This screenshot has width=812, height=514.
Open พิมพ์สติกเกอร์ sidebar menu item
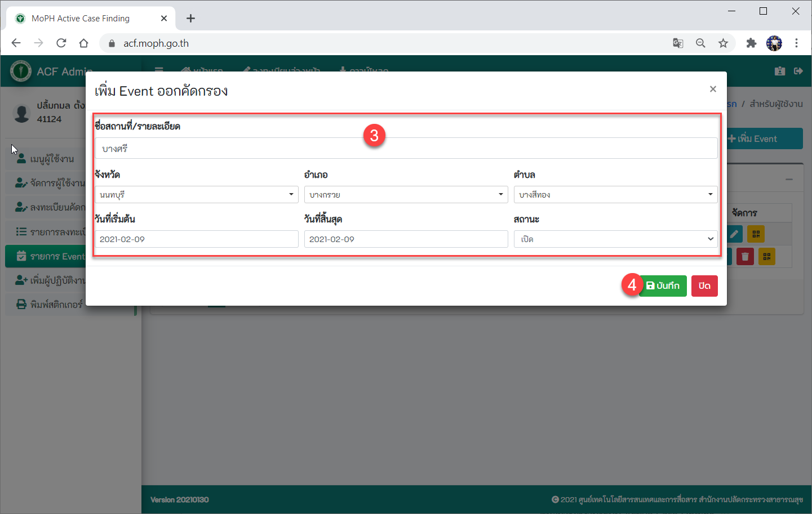tap(56, 305)
